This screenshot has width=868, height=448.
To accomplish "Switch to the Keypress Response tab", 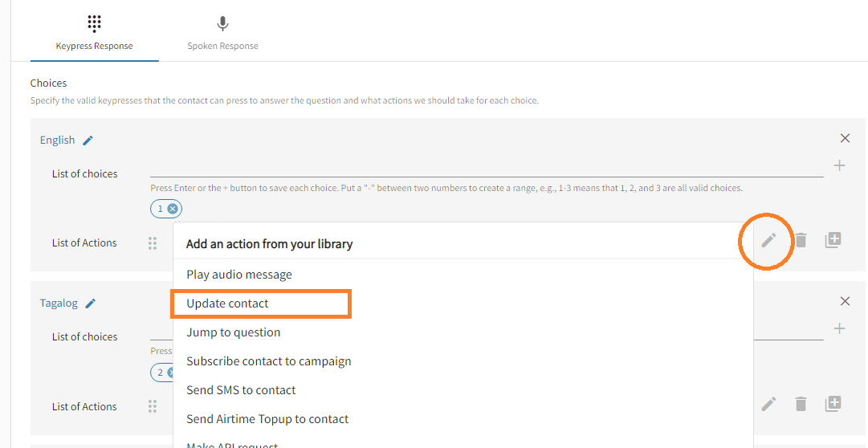I will 94,33.
